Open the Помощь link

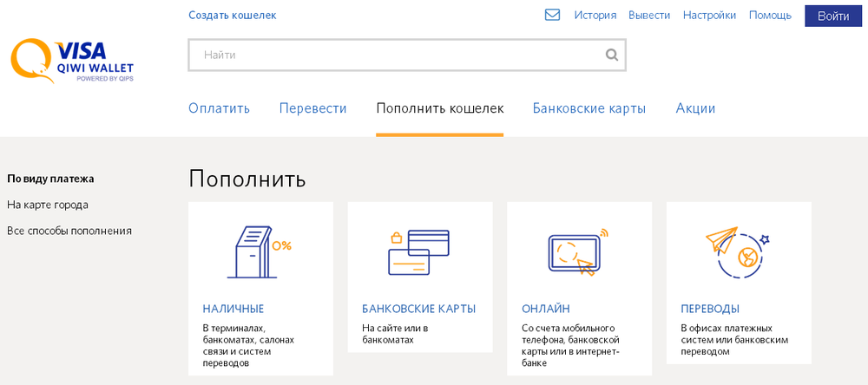(x=770, y=16)
